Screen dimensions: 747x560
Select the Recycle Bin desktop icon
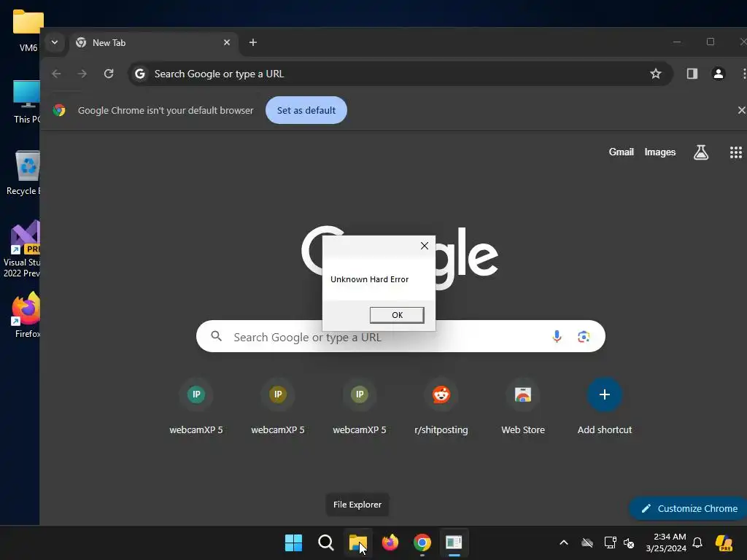tap(25, 173)
